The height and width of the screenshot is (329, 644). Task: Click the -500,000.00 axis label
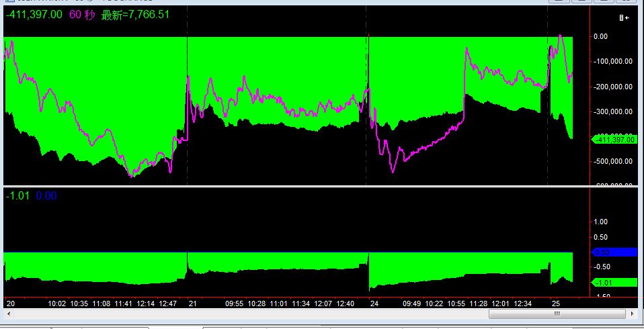click(x=612, y=162)
